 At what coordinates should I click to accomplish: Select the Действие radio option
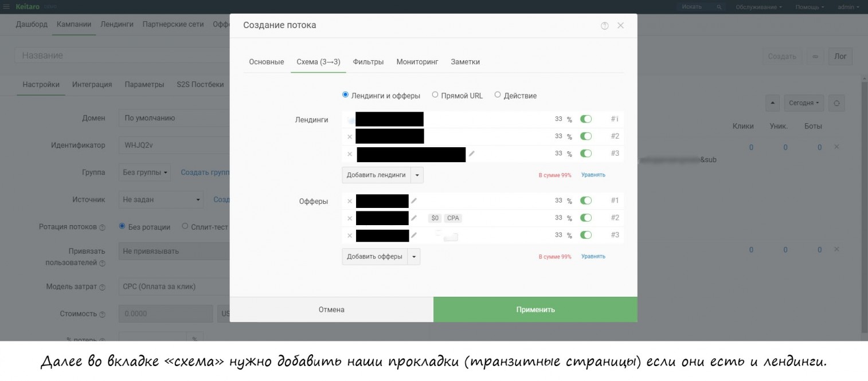coord(498,95)
